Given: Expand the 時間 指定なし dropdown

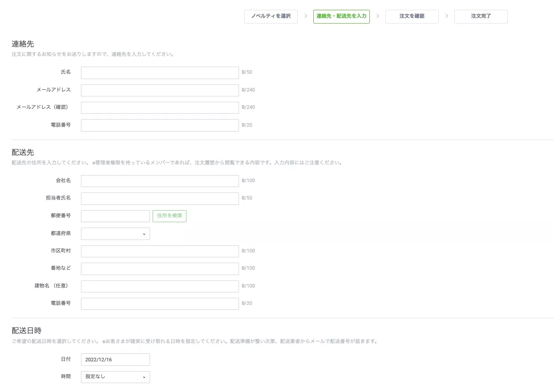Looking at the screenshot, I should (115, 377).
